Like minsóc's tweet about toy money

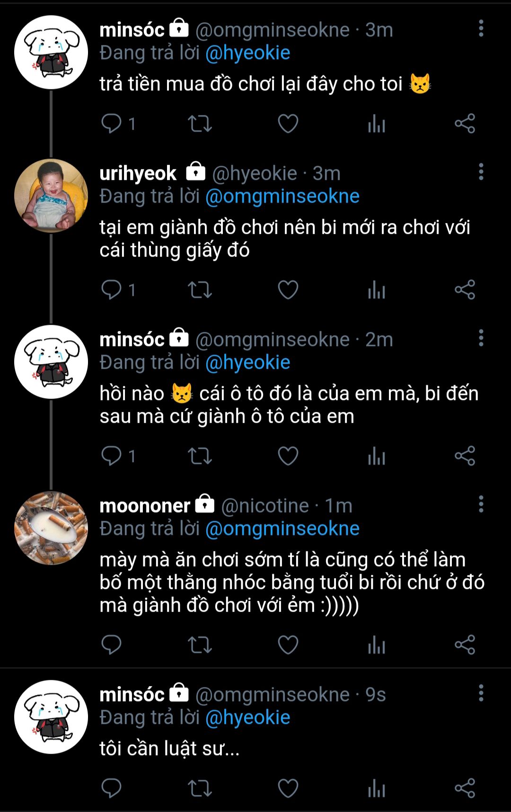click(288, 124)
